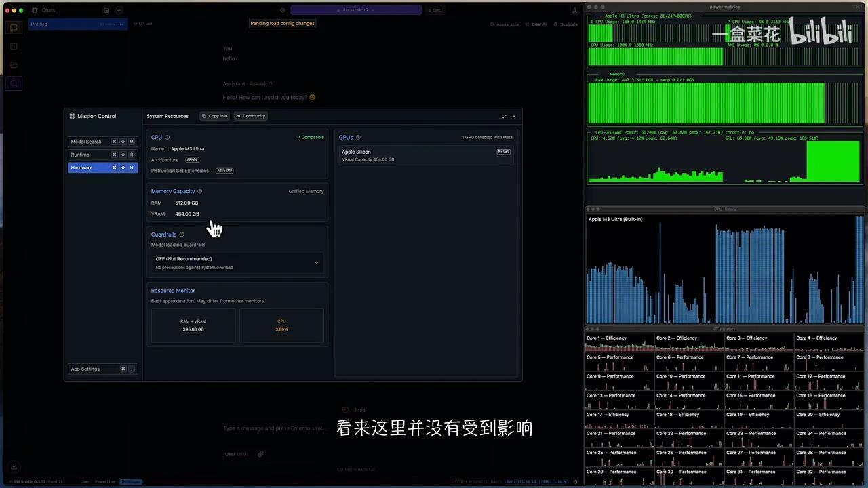Click the Community button in System Resources
Viewport: 868px width, 488px height.
(250, 116)
